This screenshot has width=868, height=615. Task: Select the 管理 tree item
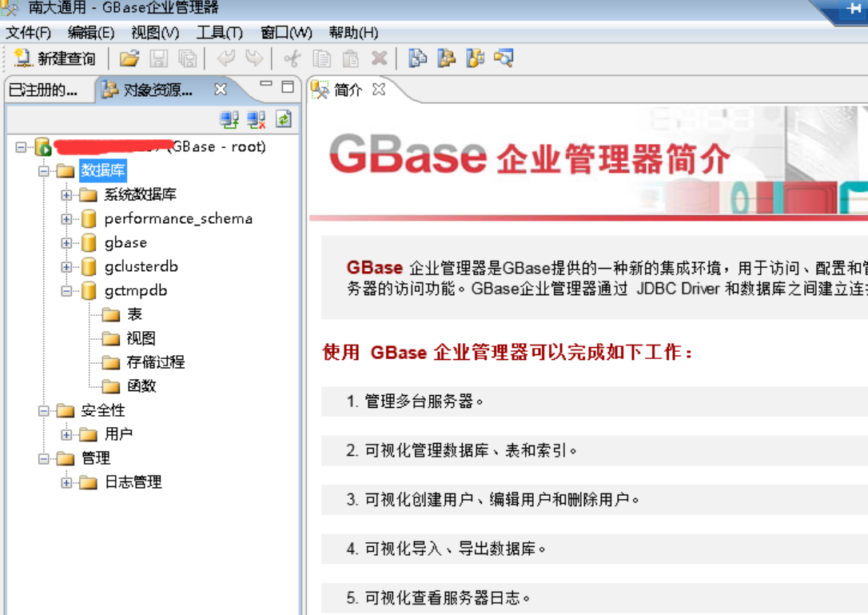(96, 458)
